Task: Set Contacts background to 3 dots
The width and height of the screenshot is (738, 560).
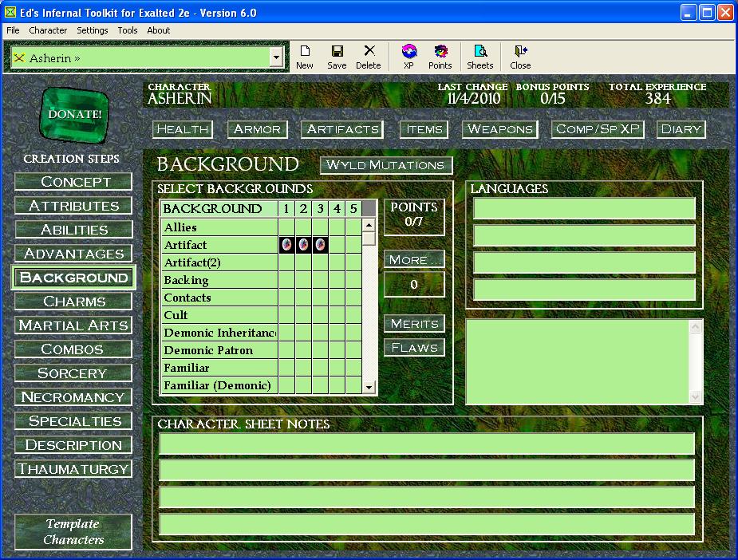Action: click(x=321, y=298)
